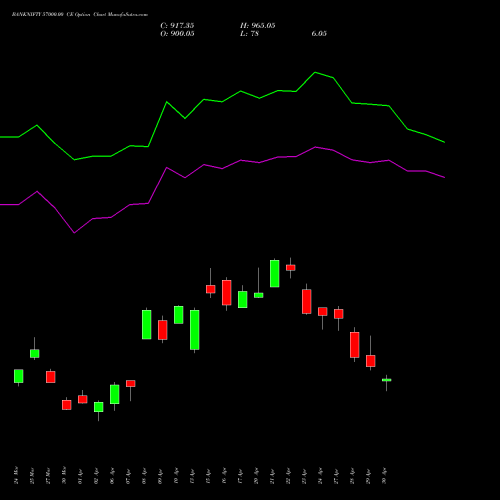Select the 08 Apr date label
This screenshot has width=500, height=500.
144,475
